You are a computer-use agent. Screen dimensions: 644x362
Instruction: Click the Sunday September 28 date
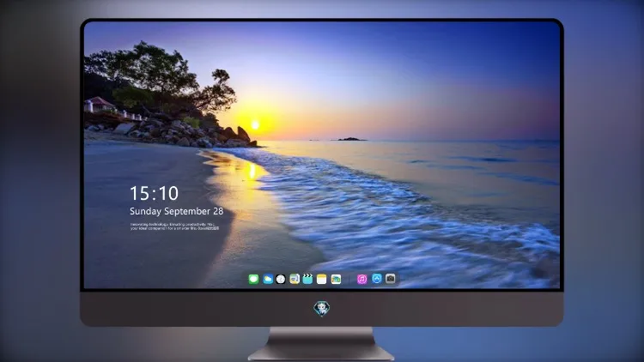[177, 211]
